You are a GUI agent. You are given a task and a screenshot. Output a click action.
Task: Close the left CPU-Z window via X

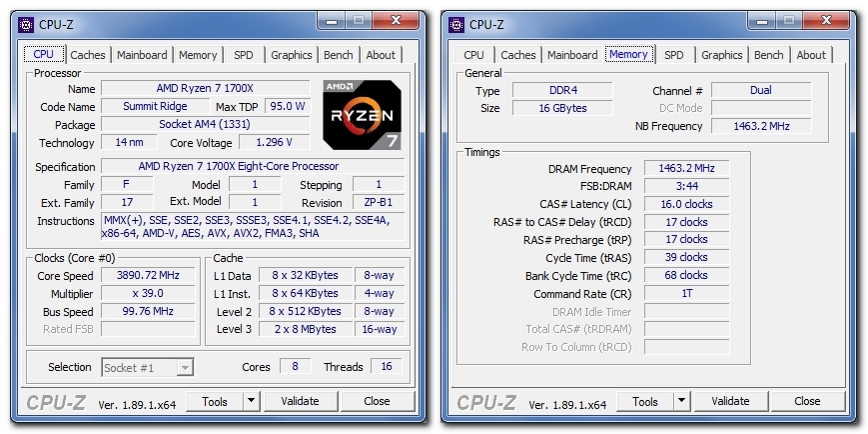click(x=396, y=21)
